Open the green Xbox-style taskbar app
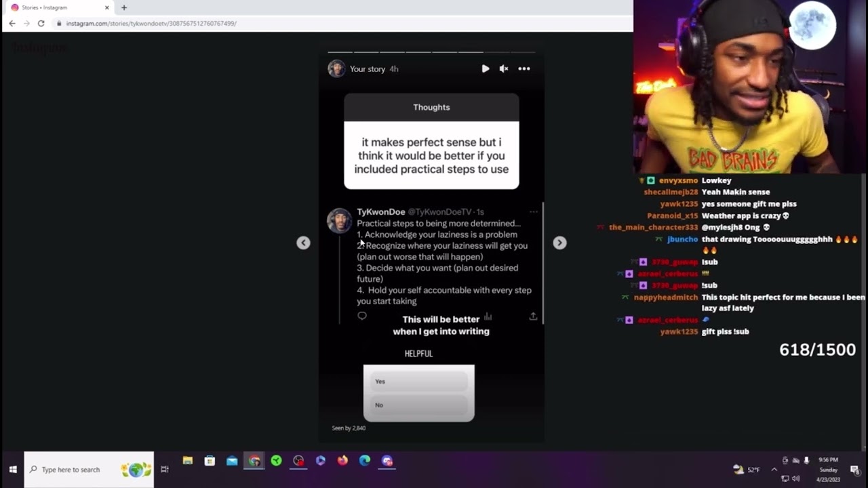 [x=276, y=461]
